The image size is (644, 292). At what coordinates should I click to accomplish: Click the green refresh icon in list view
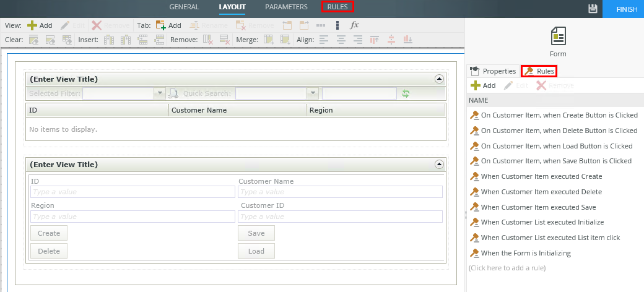pos(406,93)
